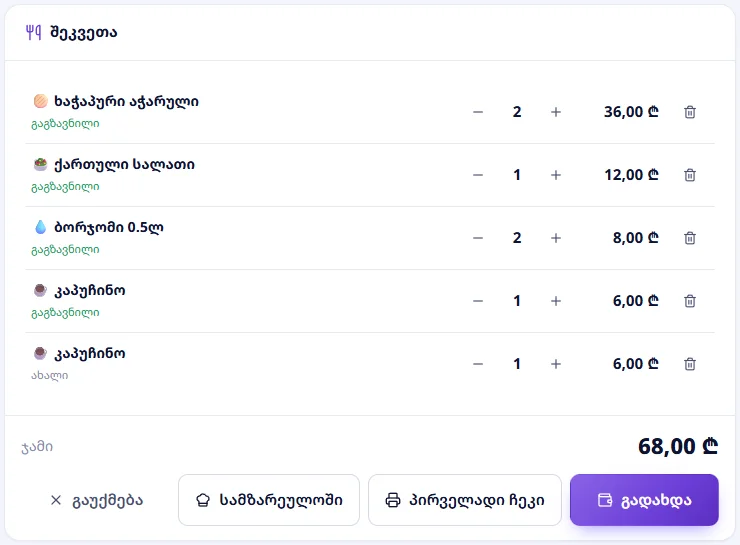
Task: Click the fork-and-knife შეკვეთა header icon
Action: (34, 32)
